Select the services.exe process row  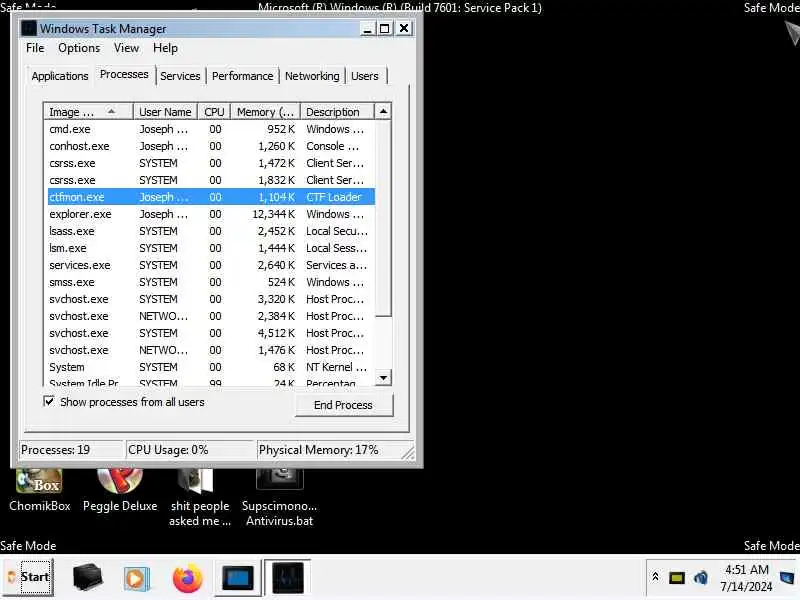coord(211,265)
